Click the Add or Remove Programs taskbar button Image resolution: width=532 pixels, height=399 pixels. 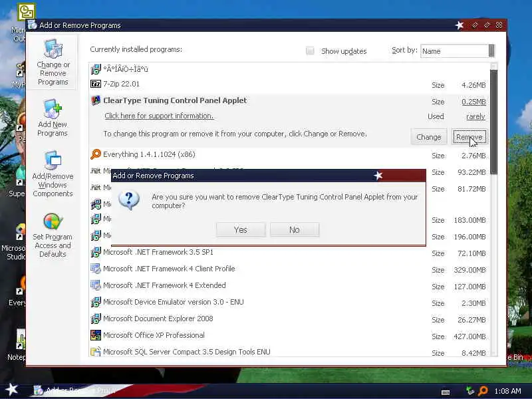click(x=76, y=390)
